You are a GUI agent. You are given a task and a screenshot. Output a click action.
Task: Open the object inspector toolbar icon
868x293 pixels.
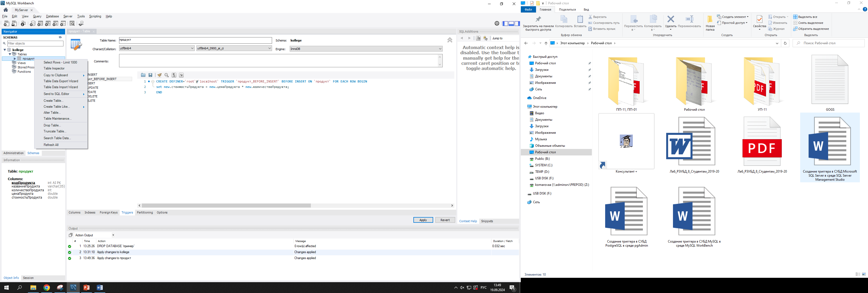(x=23, y=23)
